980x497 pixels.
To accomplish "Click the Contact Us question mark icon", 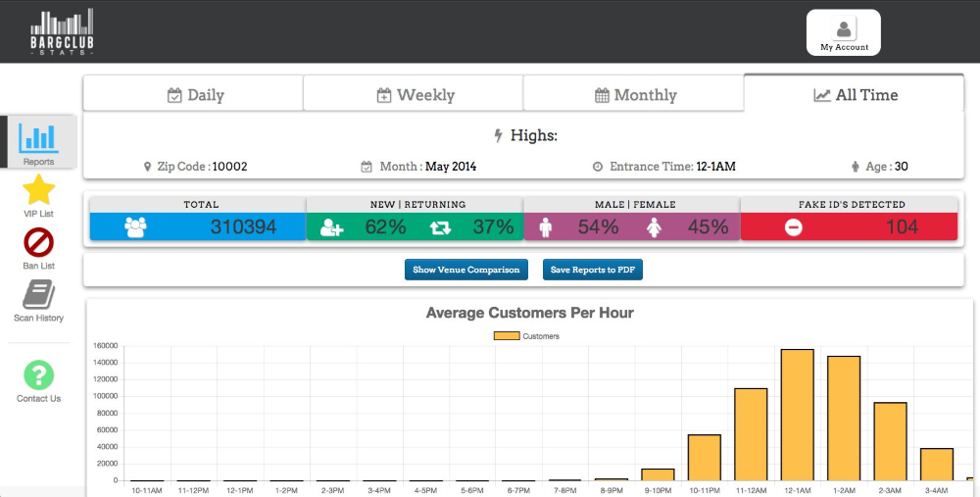I will (38, 375).
